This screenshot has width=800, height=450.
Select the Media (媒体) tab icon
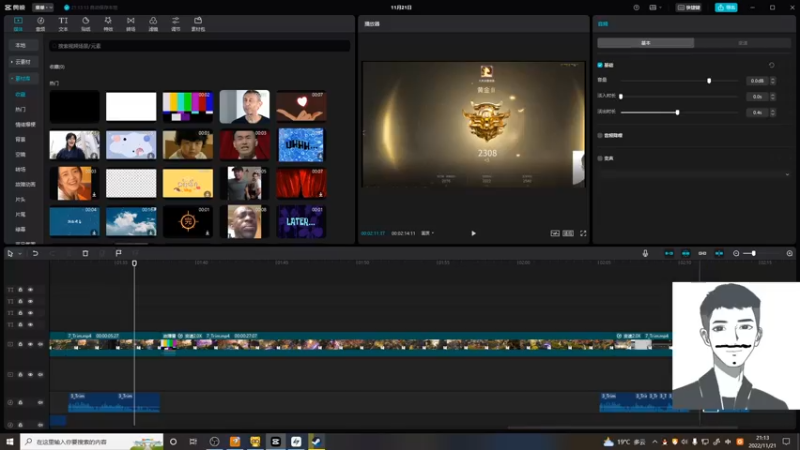[x=18, y=23]
